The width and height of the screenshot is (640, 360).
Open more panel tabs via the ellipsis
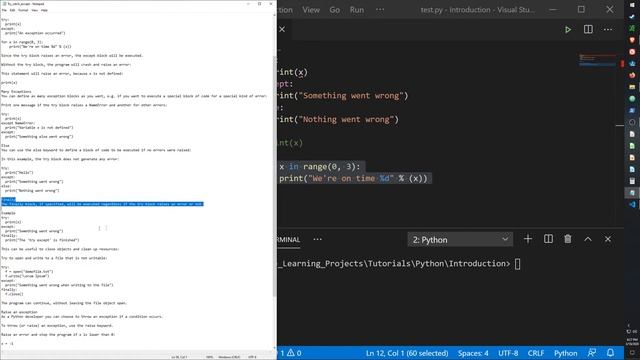tap(318, 239)
